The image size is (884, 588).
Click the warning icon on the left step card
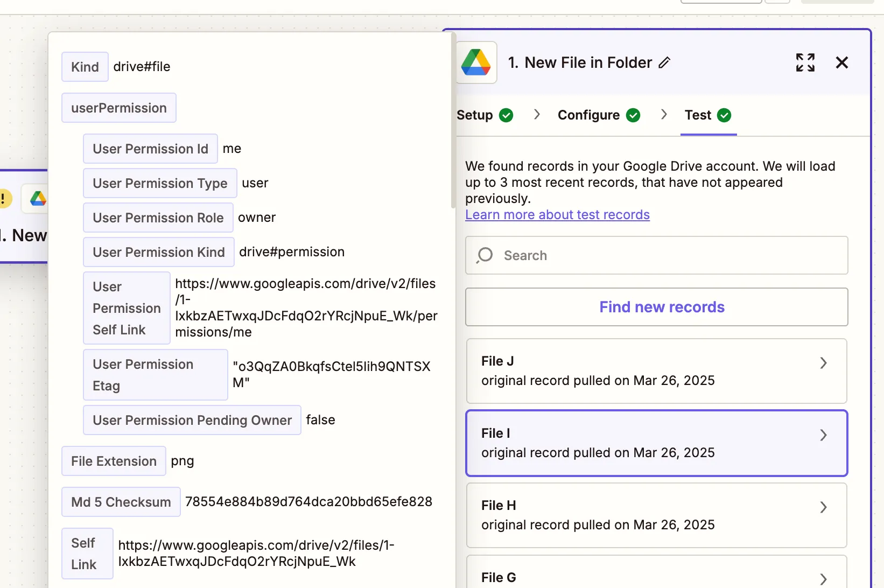4,199
